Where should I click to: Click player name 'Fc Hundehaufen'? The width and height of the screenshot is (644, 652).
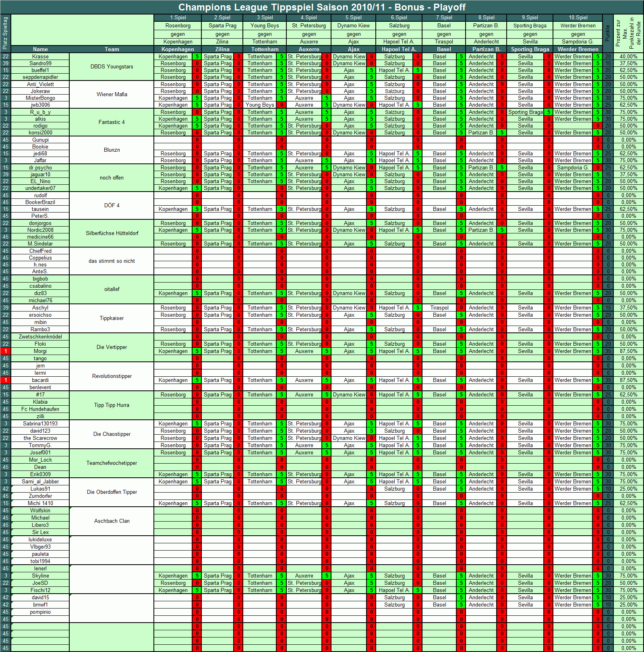(x=40, y=409)
